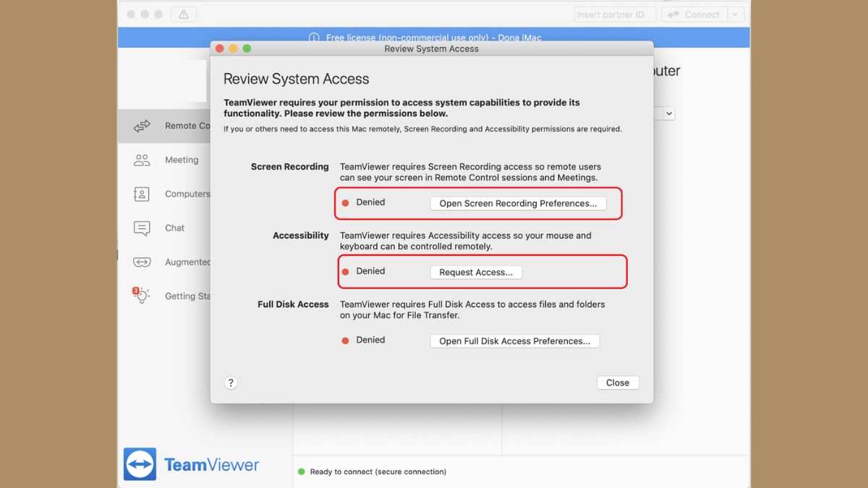868x488 pixels.
Task: Click the Request Access button
Action: [x=476, y=272]
